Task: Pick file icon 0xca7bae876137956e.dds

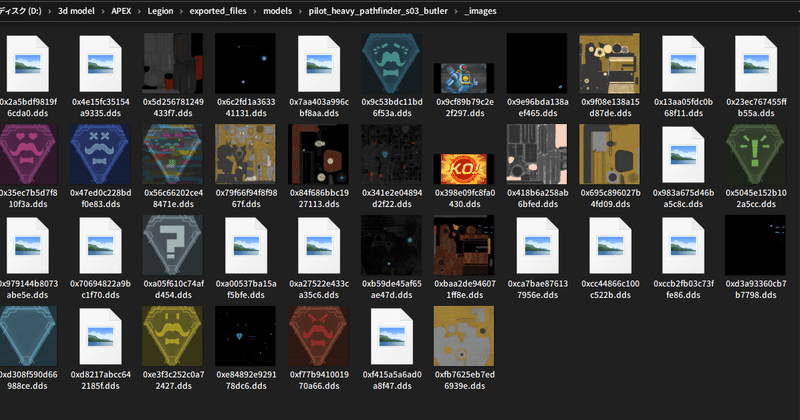Action: 537,245
